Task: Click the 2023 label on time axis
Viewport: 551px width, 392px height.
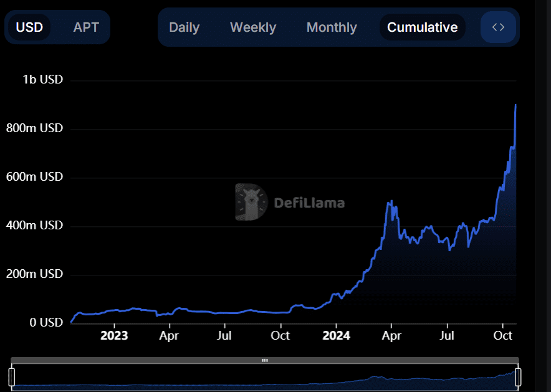Action: 114,336
